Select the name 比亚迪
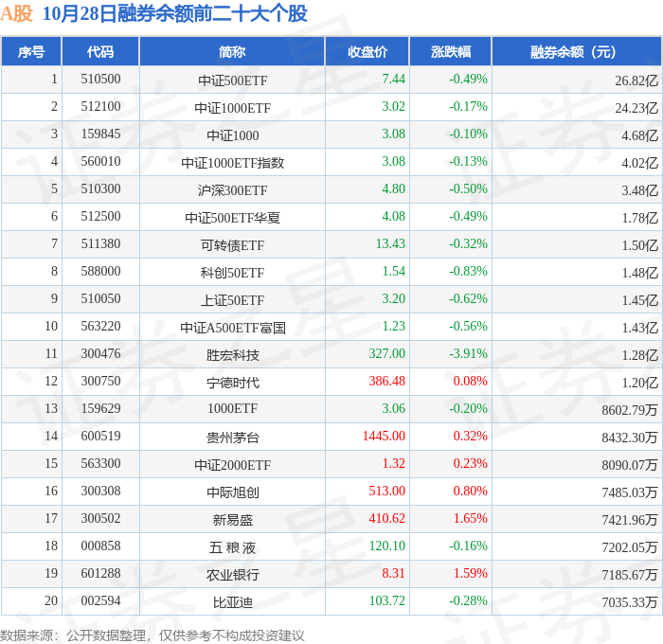 233,602
